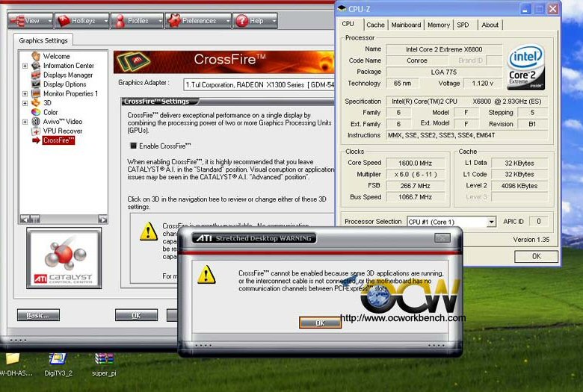Expand the Monitor Properties 1 node
Screen dimensions: 583x392
click(x=25, y=93)
